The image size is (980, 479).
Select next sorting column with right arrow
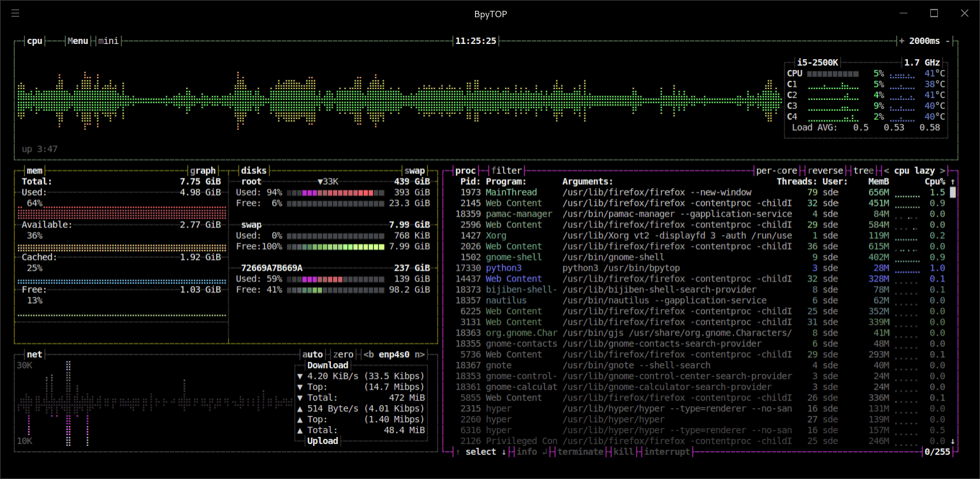coord(943,171)
